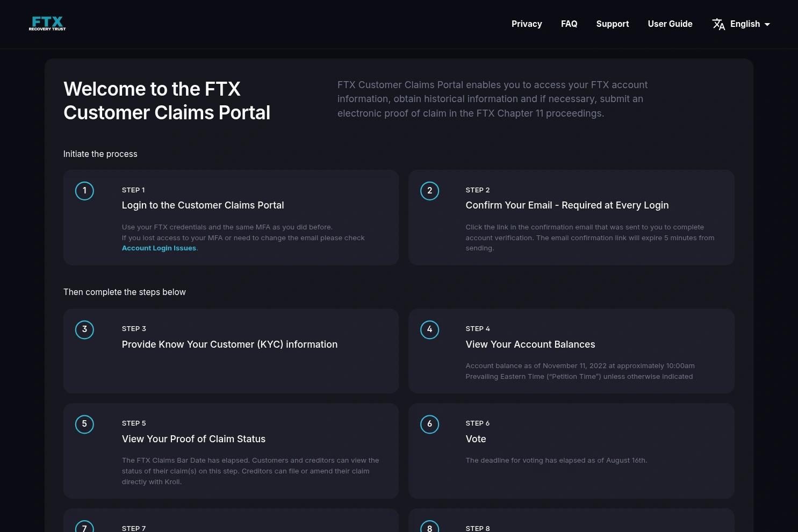798x532 pixels.
Task: Open the Privacy page
Action: pos(527,24)
